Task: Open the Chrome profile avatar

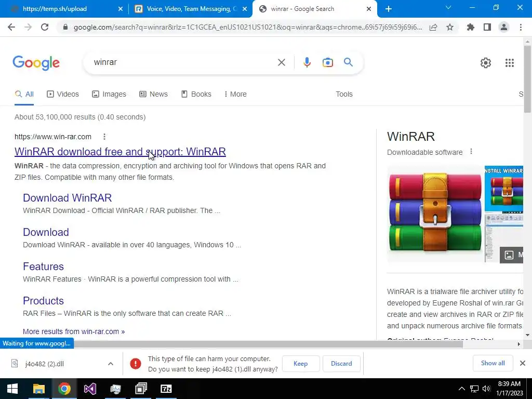Action: [504, 27]
